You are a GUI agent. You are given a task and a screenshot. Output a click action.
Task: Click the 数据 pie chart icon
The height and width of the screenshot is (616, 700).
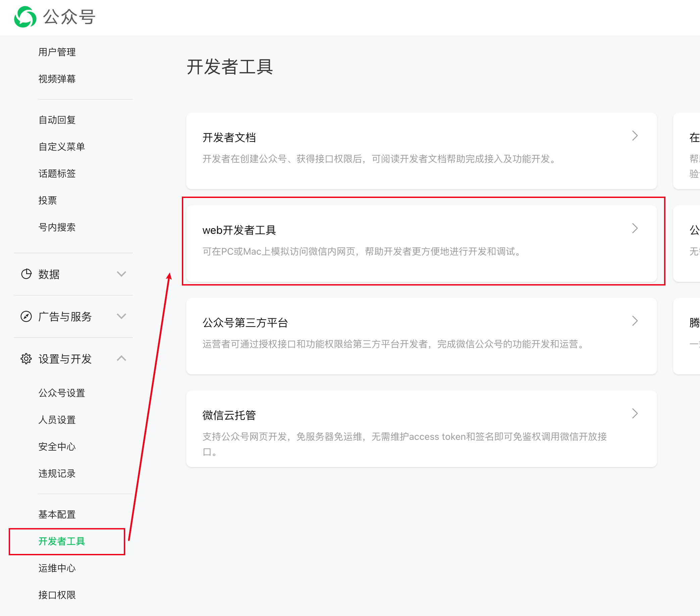click(26, 274)
